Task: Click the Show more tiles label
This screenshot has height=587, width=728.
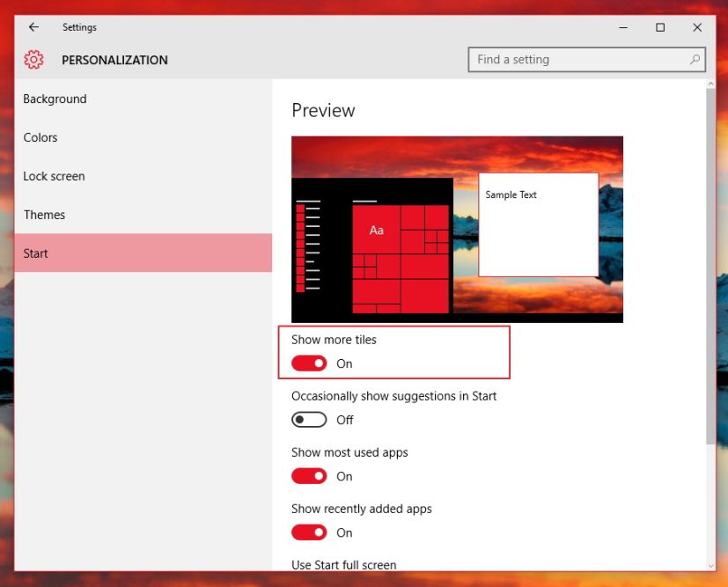Action: point(334,340)
